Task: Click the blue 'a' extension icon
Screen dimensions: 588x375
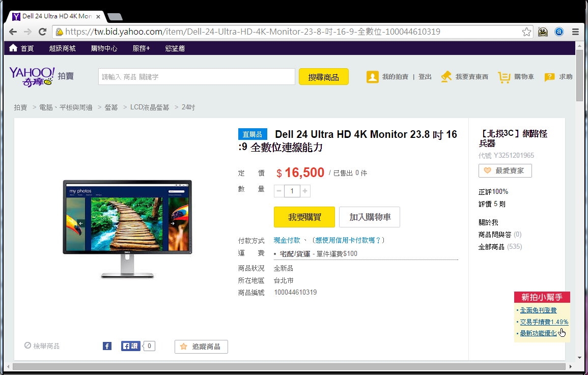Action: (x=559, y=32)
